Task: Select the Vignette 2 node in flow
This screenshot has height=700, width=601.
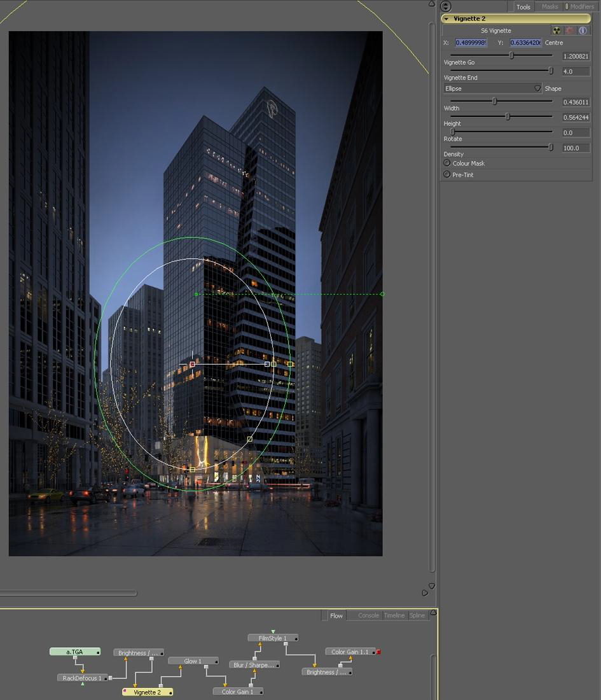Action: point(147,692)
